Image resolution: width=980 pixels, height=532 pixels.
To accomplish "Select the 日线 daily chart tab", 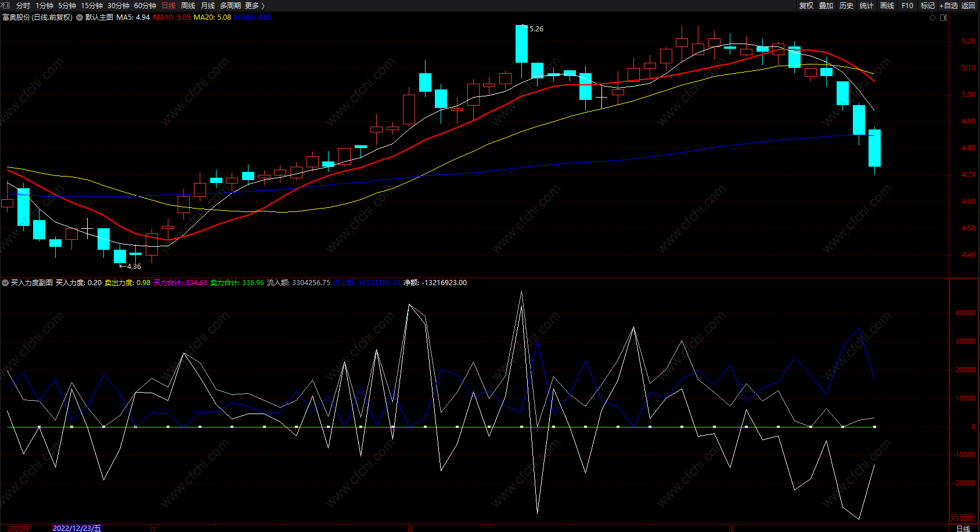I will [x=168, y=5].
